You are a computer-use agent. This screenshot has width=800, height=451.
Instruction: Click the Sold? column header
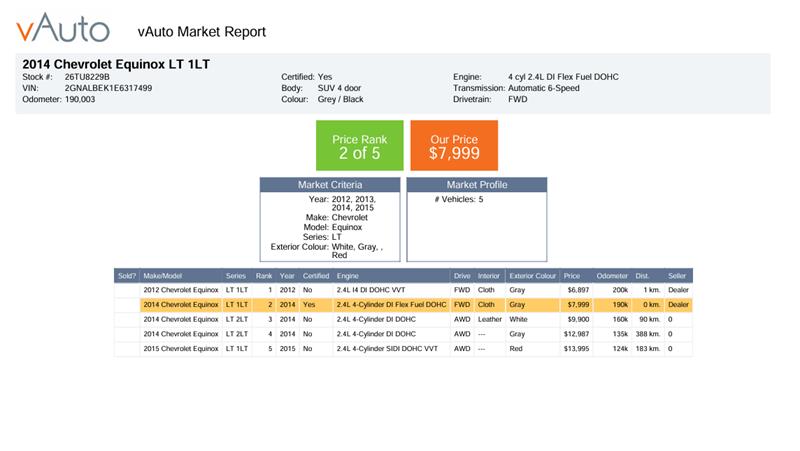coord(127,275)
